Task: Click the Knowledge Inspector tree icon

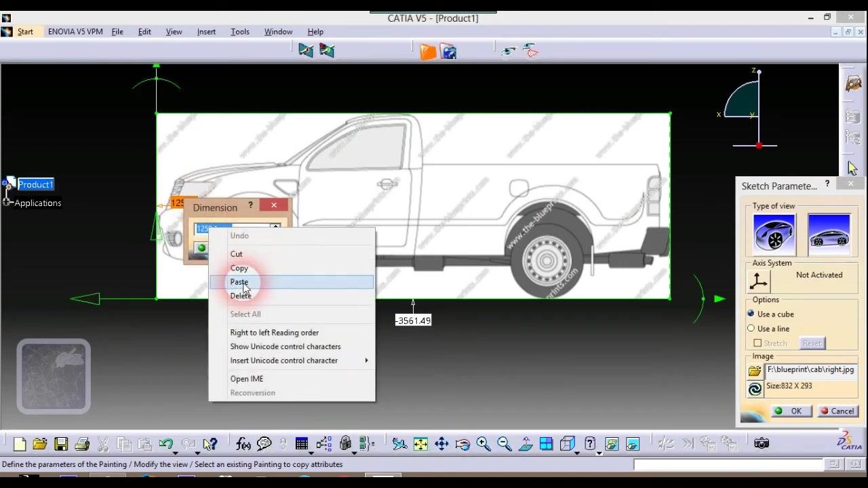Action: [323, 444]
